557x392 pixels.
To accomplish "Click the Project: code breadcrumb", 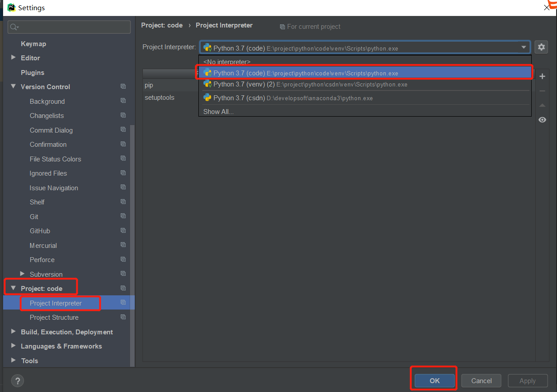I will (162, 25).
